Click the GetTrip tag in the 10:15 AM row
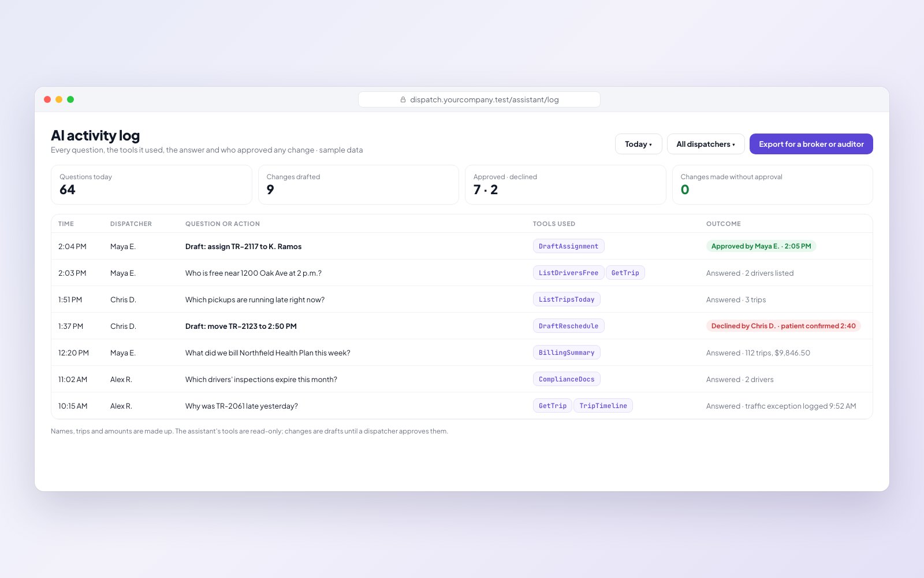Viewport: 924px width, 578px height. click(x=553, y=406)
